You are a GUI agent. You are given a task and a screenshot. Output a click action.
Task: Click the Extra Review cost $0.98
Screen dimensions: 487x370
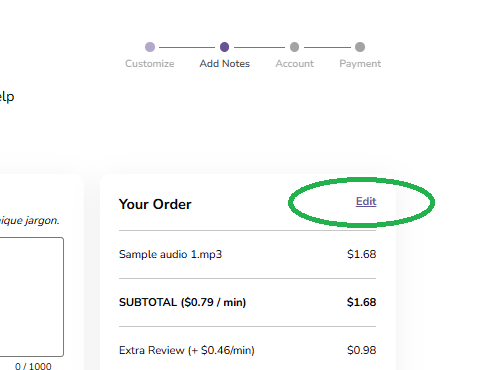click(x=362, y=350)
